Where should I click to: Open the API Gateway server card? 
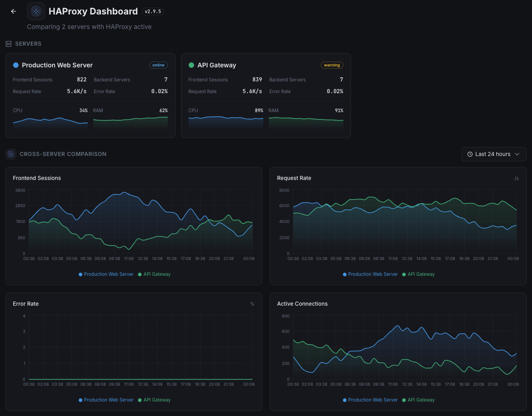click(x=266, y=95)
